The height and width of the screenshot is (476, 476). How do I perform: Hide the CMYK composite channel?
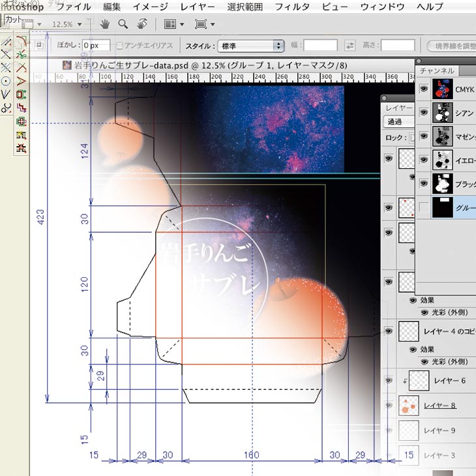click(x=423, y=89)
